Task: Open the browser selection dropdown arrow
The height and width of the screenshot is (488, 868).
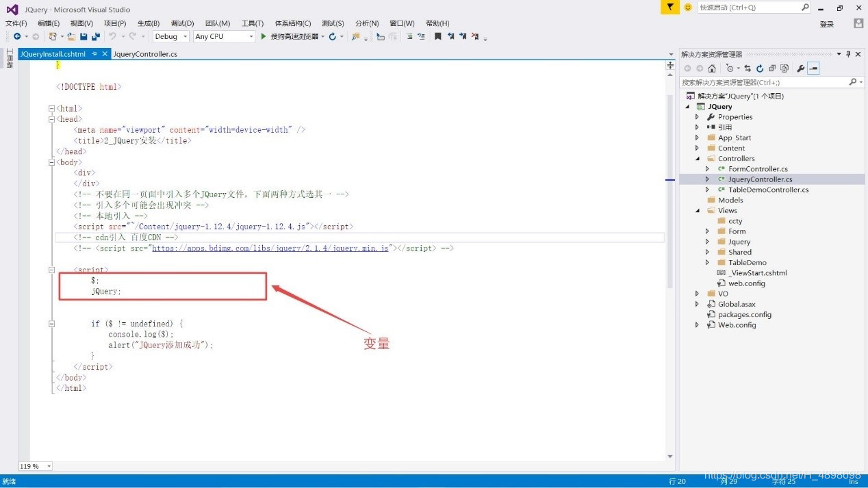Action: pyautogui.click(x=323, y=36)
